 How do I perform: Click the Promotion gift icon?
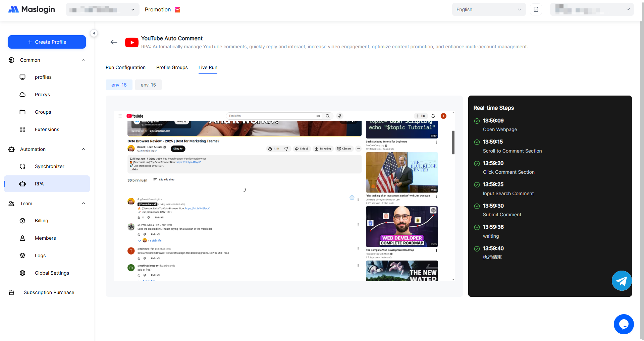(x=177, y=10)
